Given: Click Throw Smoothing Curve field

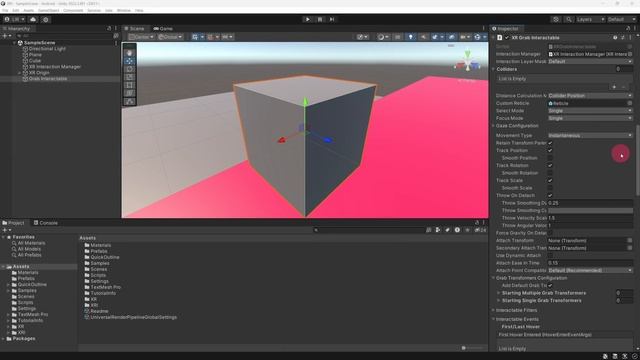Looking at the screenshot, I should (x=590, y=211).
